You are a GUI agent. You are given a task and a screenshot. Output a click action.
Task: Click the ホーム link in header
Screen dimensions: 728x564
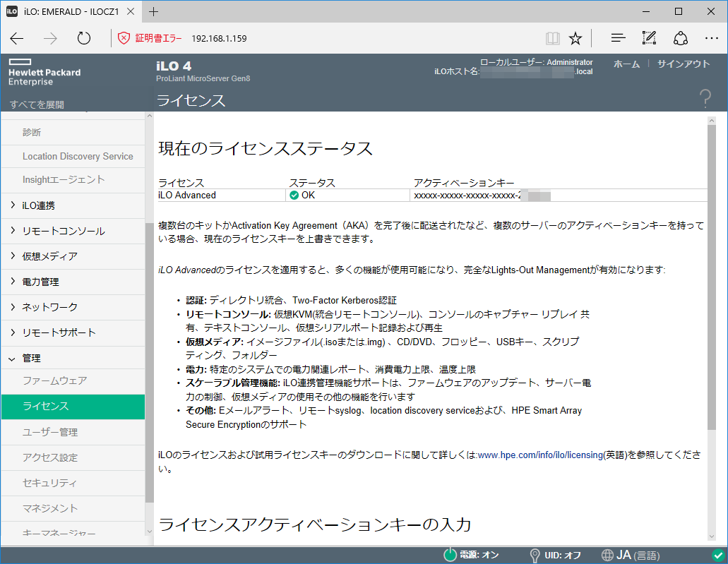626,64
